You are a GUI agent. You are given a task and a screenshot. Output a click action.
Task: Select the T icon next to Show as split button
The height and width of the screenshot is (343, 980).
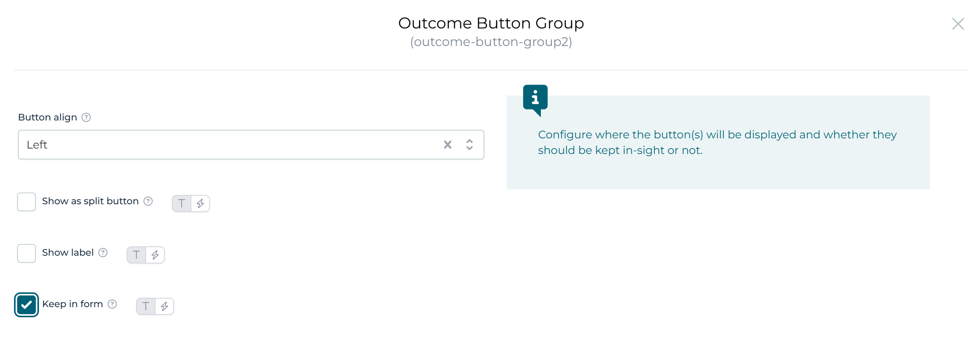click(x=181, y=203)
